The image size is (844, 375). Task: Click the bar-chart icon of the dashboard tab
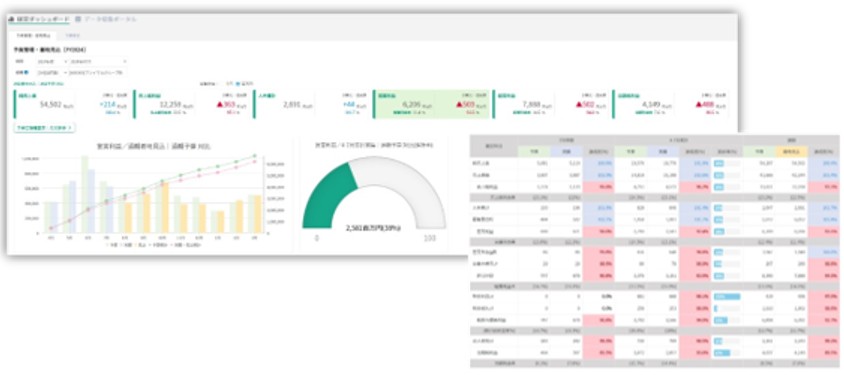pos(11,19)
